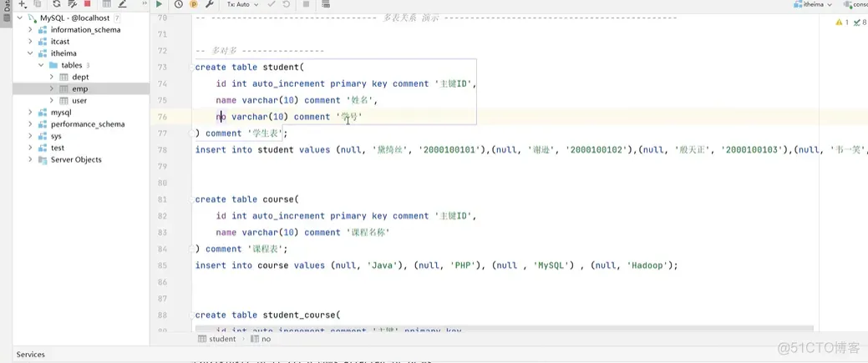Click the 'no' breadcrumb at editor bottom
This screenshot has height=363, width=868.
point(261,339)
